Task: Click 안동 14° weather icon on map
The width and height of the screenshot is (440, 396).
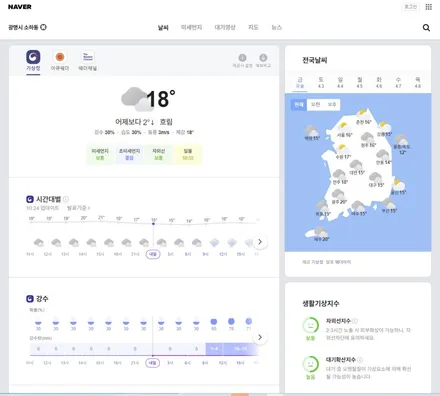Action: (383, 154)
